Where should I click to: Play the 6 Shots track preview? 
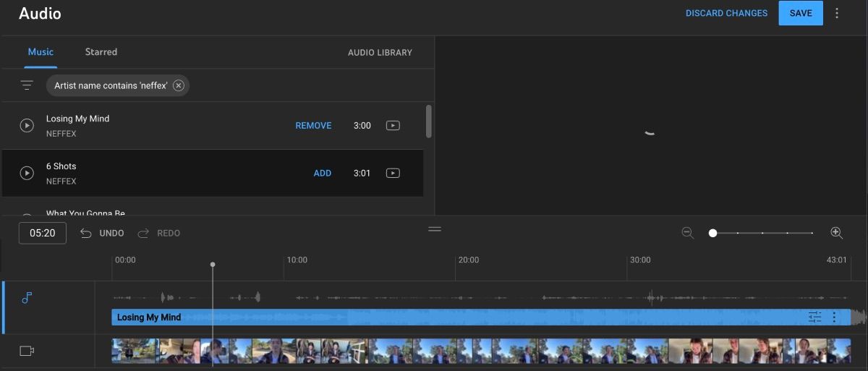27,173
